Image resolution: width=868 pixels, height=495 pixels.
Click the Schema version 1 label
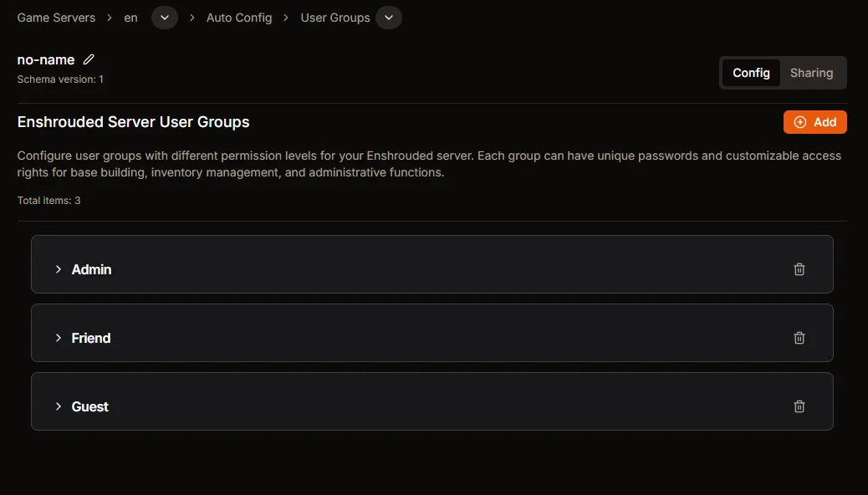coord(59,79)
